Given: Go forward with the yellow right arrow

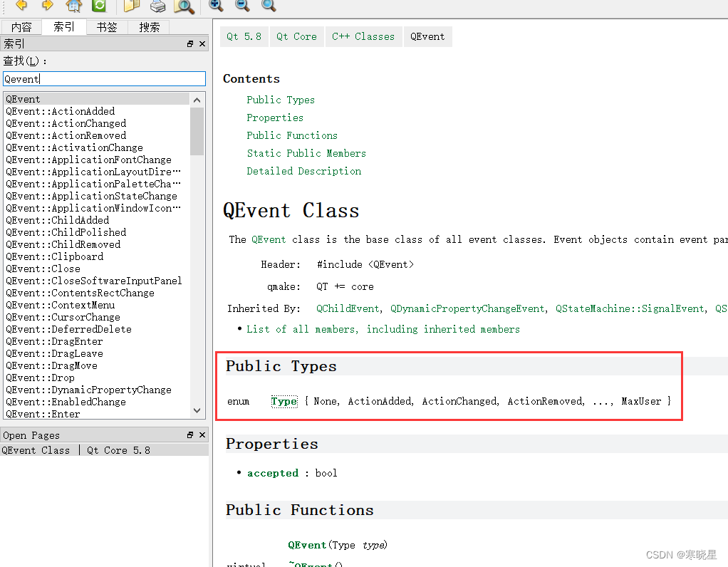Looking at the screenshot, I should pyautogui.click(x=47, y=5).
